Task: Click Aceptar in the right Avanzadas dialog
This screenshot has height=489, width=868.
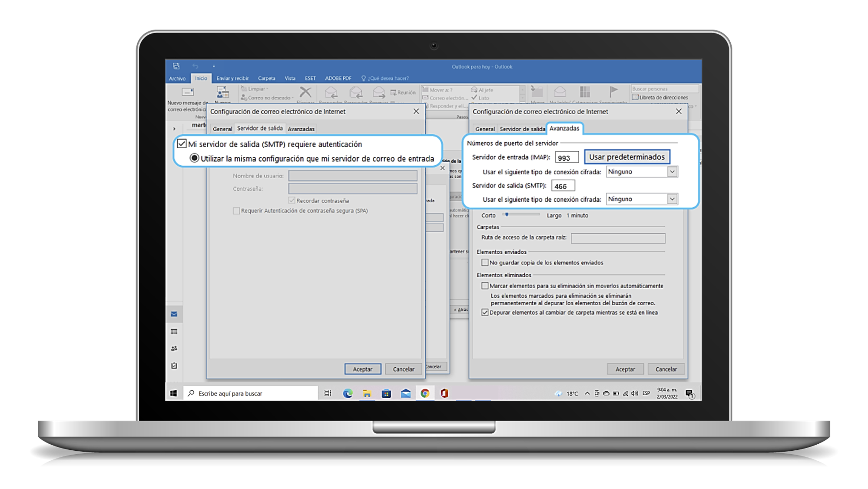Action: point(625,369)
